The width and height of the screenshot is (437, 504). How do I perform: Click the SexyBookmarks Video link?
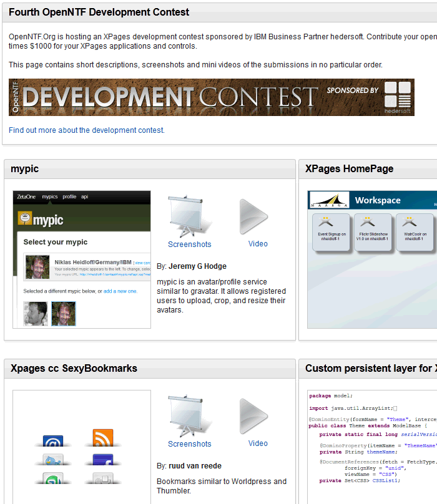point(258,443)
